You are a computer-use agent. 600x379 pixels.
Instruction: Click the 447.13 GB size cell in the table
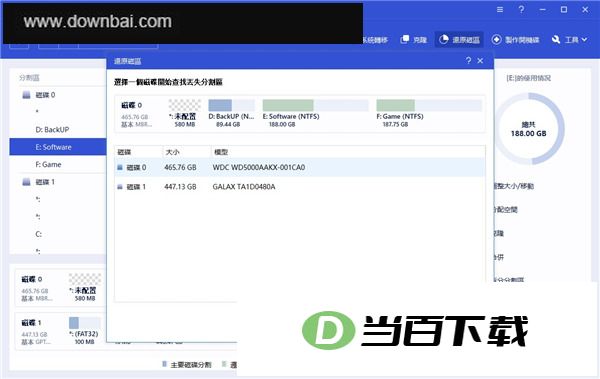pos(180,187)
